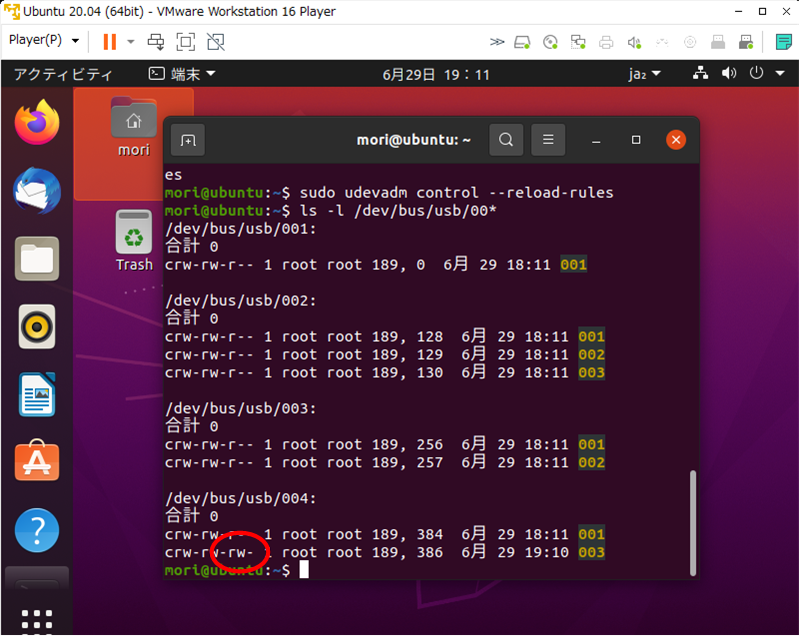This screenshot has height=636, width=800.
Task: Click the grey USB device icon in VMware
Action: point(718,42)
